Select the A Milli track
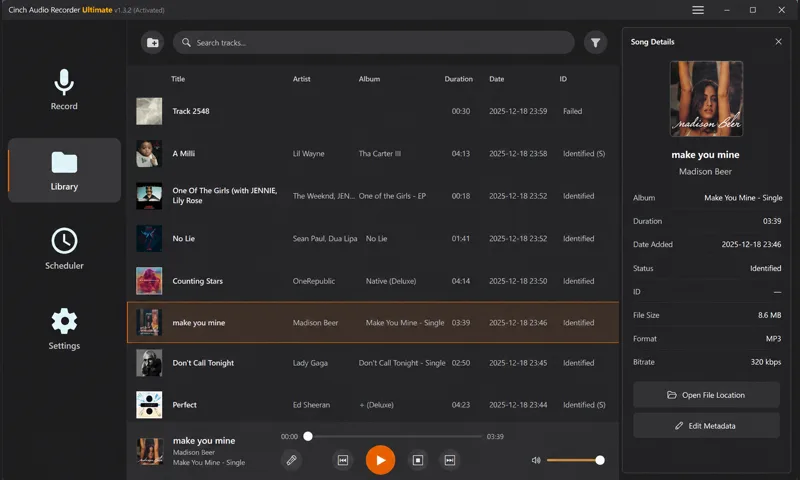This screenshot has width=800, height=480. [373, 154]
